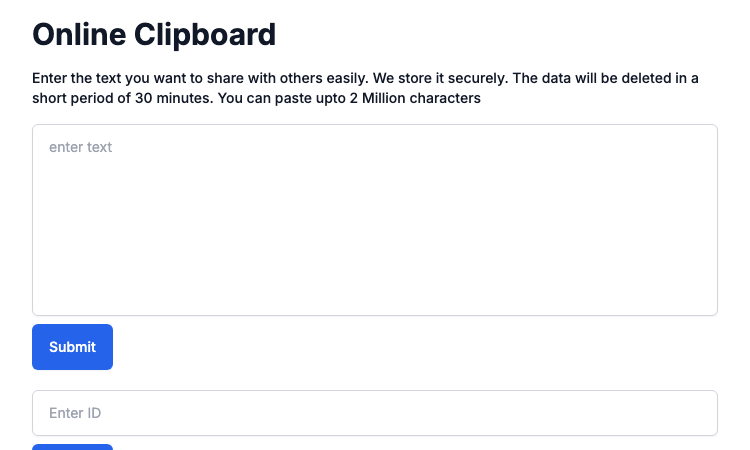Submit the entered clipboard text
This screenshot has height=450, width=750.
click(x=72, y=347)
